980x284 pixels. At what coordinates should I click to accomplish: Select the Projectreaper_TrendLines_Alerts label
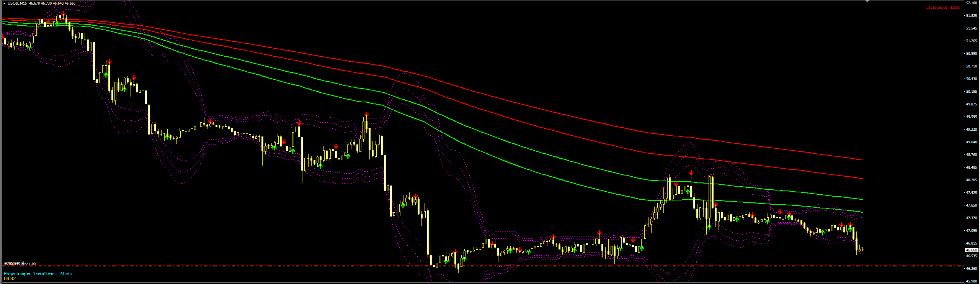[38, 274]
